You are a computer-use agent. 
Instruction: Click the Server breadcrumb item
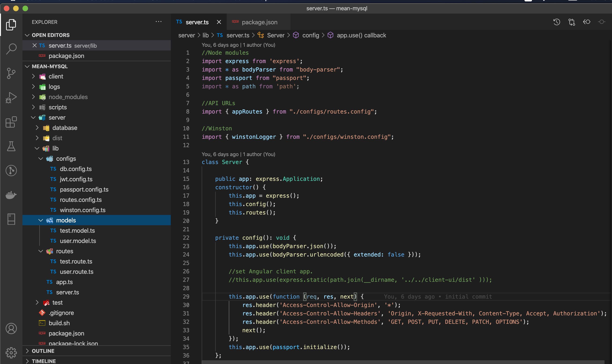(x=275, y=35)
